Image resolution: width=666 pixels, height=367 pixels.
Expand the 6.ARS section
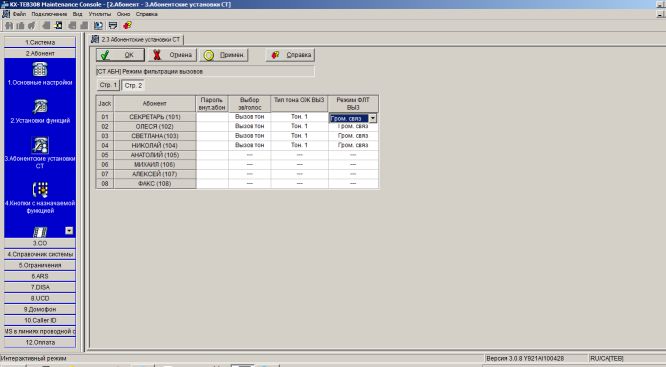click(40, 276)
